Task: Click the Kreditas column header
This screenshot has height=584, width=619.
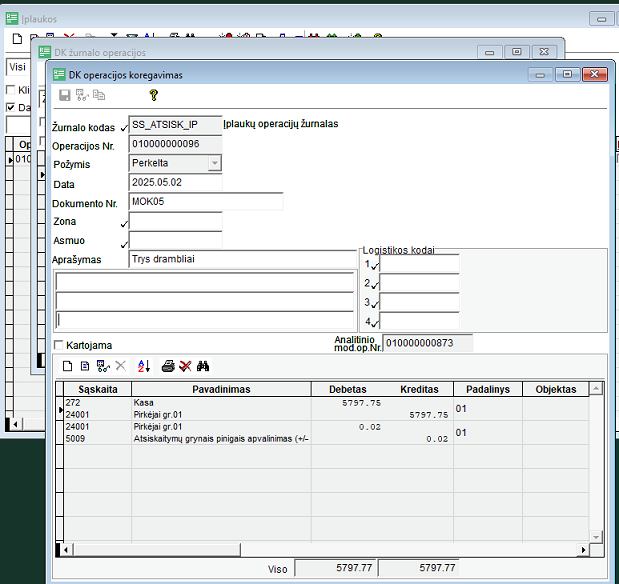Action: 419,389
